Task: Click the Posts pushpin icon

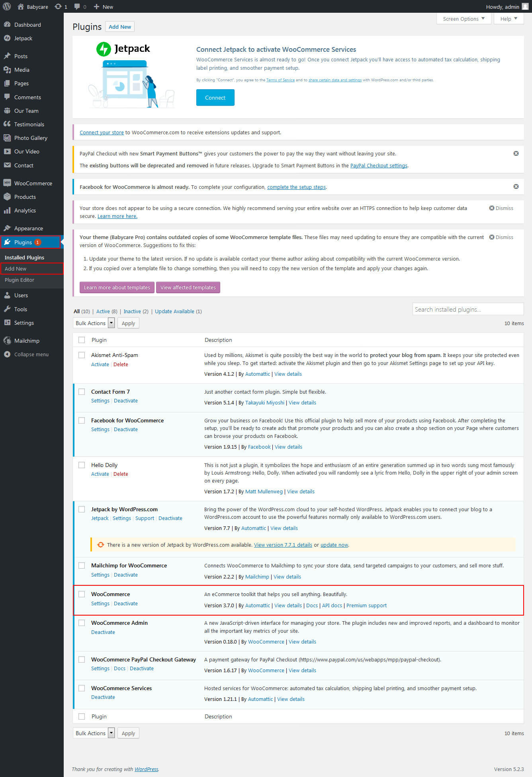Action: coord(7,56)
